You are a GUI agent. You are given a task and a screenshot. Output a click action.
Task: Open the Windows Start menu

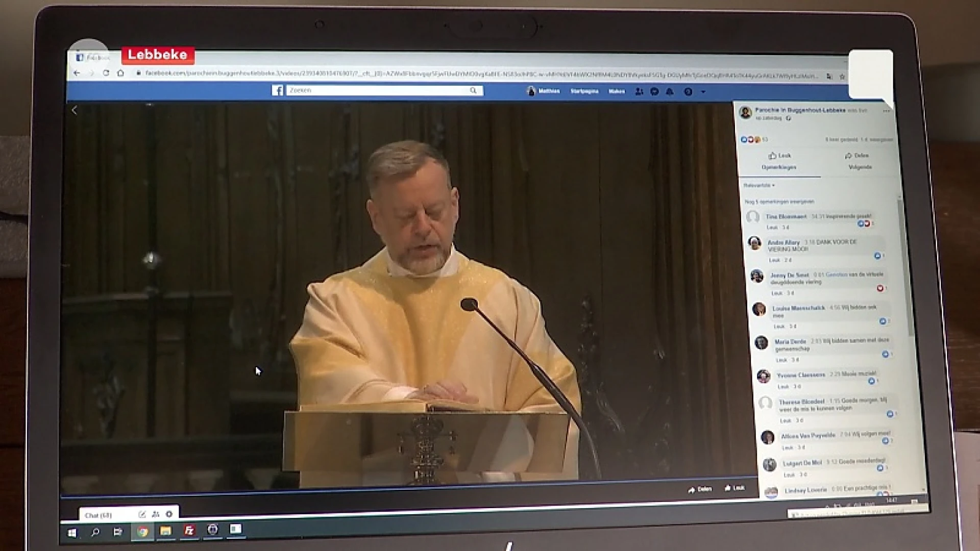(72, 533)
